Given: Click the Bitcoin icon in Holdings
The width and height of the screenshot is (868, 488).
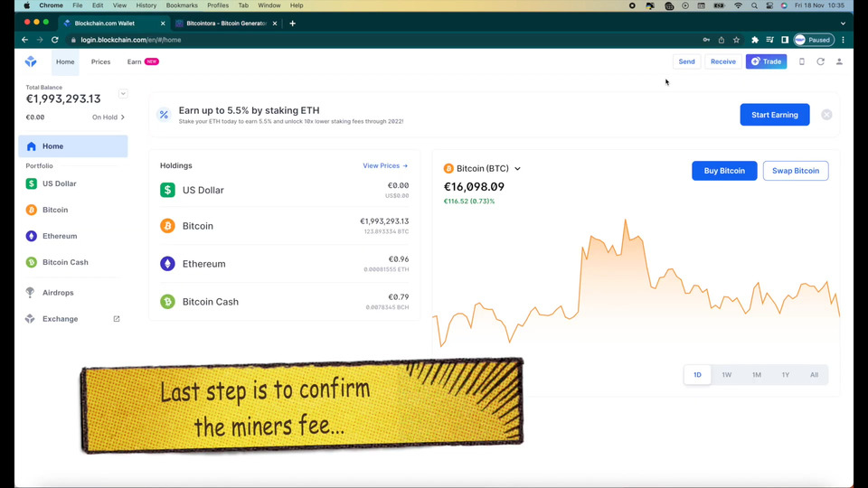Looking at the screenshot, I should (x=168, y=226).
